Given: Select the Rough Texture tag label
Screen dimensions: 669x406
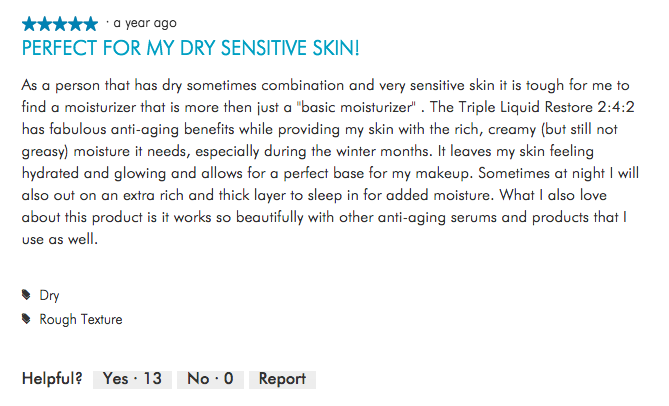Looking at the screenshot, I should pyautogui.click(x=80, y=319).
